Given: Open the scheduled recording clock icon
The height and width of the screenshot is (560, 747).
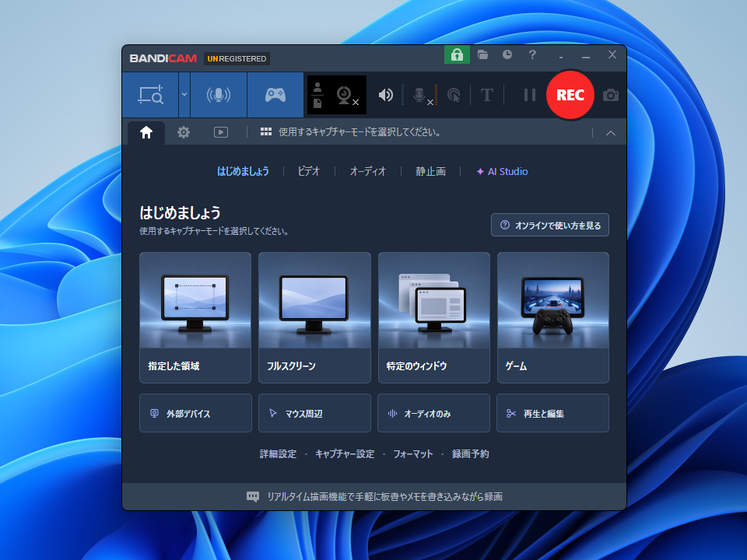Looking at the screenshot, I should (507, 54).
